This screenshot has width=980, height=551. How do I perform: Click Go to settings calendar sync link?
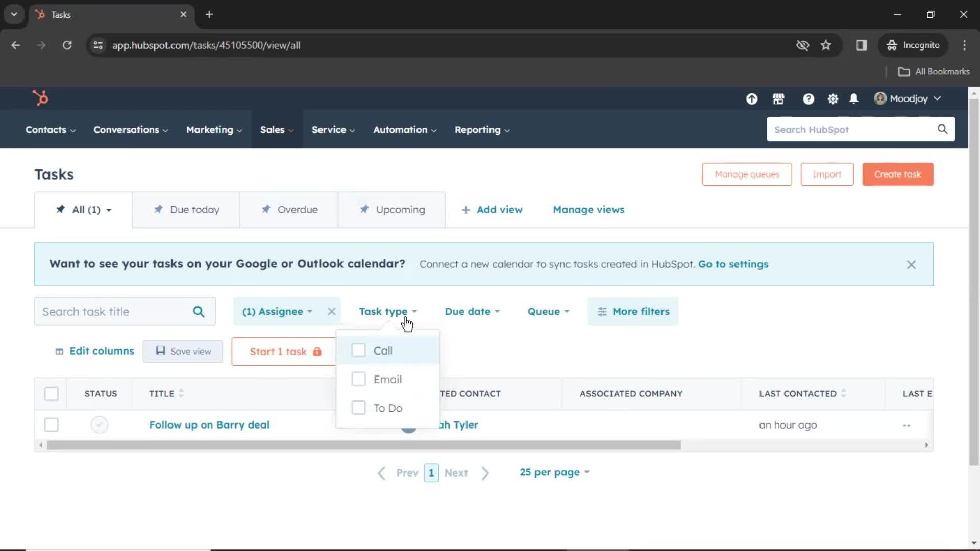pyautogui.click(x=733, y=264)
